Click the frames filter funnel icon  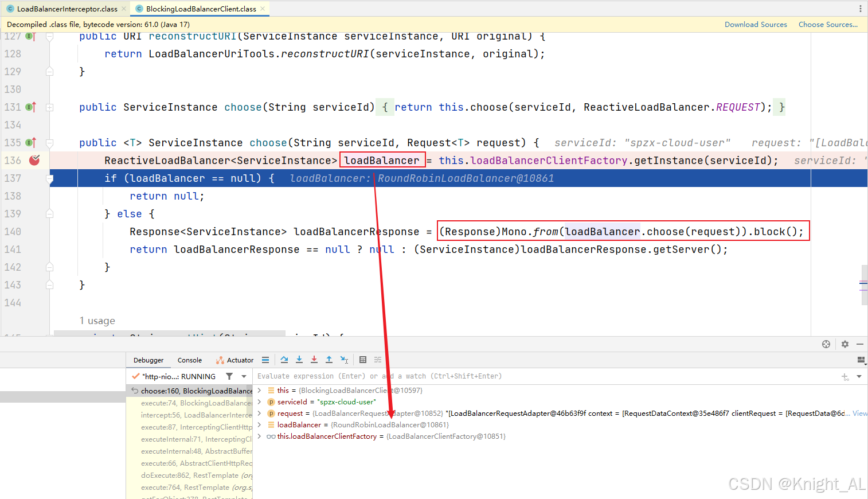[x=229, y=376]
